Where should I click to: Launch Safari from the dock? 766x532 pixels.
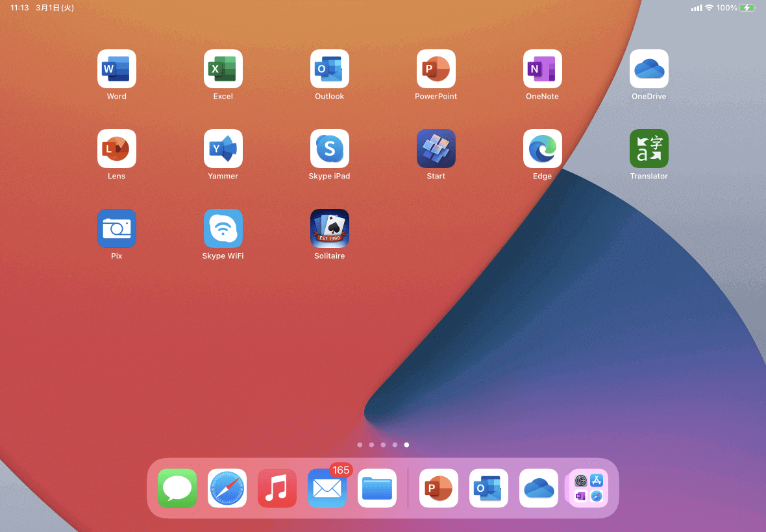tap(227, 488)
